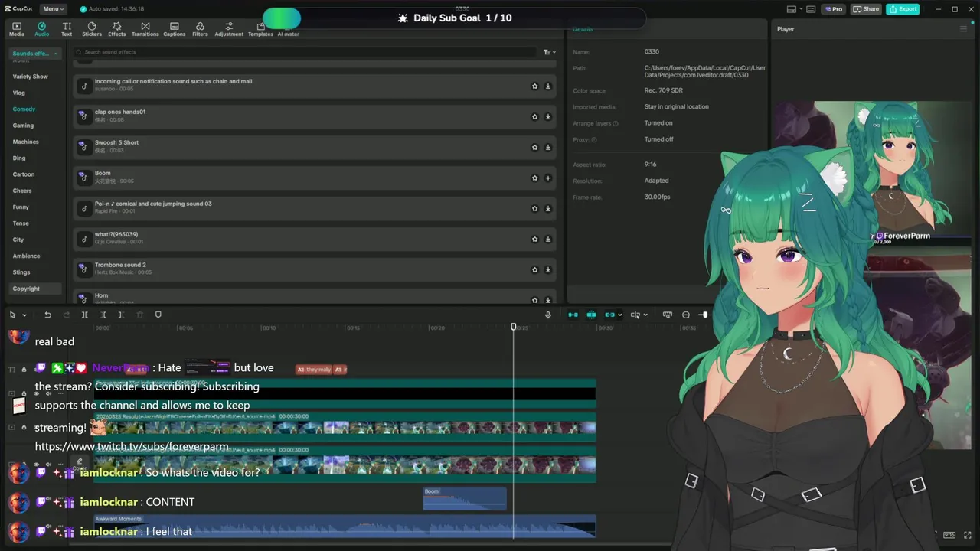Select the Comedy sound category
Screen dimensions: 980x551
click(x=24, y=109)
